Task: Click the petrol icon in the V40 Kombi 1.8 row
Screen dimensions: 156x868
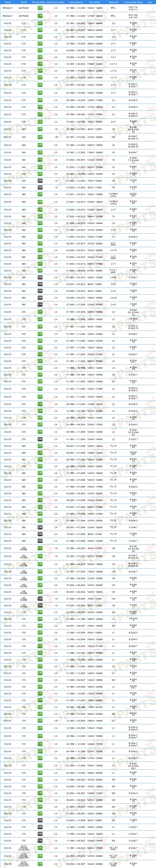Action: [x=40, y=548]
